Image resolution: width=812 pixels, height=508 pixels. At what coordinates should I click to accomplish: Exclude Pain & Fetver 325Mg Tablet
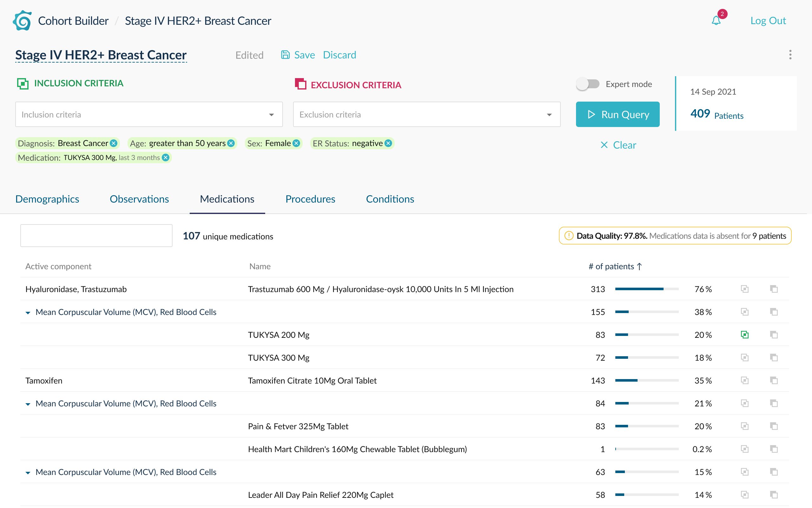click(774, 426)
